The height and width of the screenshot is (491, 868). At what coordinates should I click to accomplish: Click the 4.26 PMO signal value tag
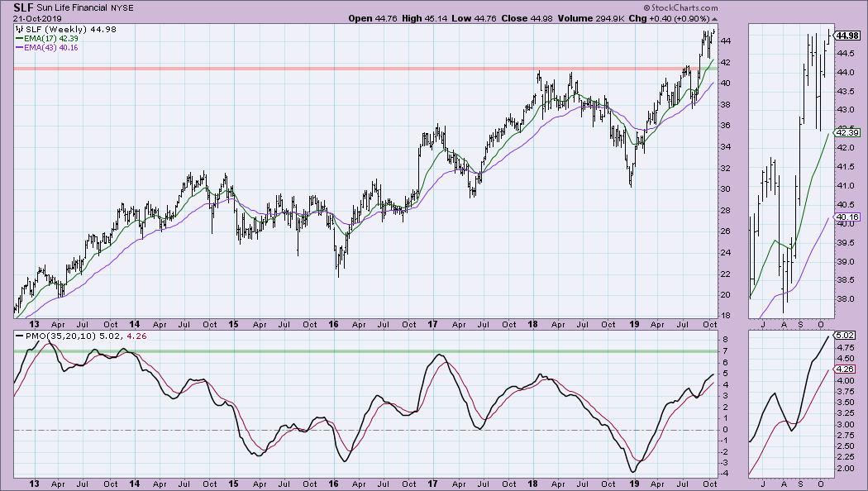(846, 369)
